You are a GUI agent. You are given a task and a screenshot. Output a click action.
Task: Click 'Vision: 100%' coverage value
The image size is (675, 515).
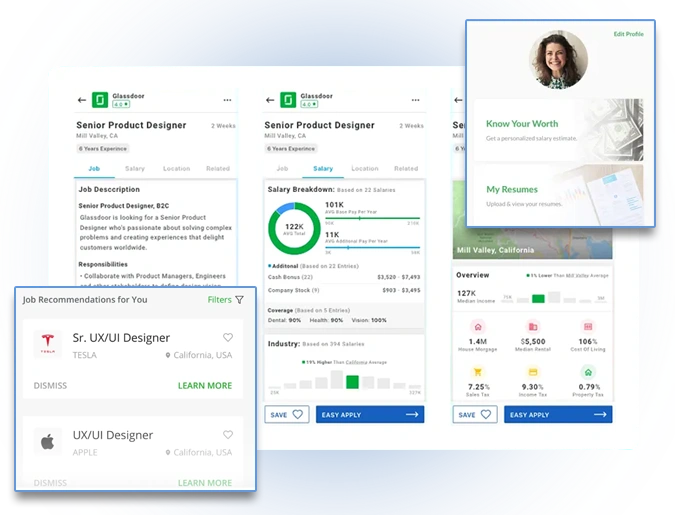tap(369, 320)
